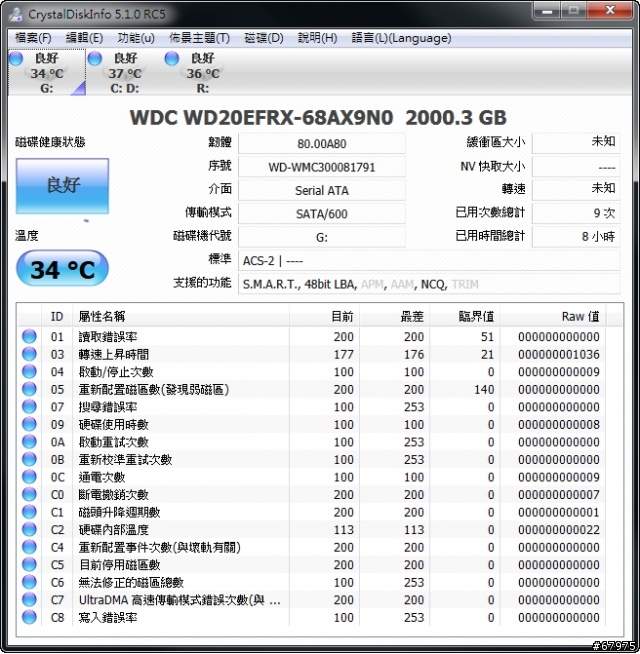Click the firmware field 80.00A80

pos(322,144)
